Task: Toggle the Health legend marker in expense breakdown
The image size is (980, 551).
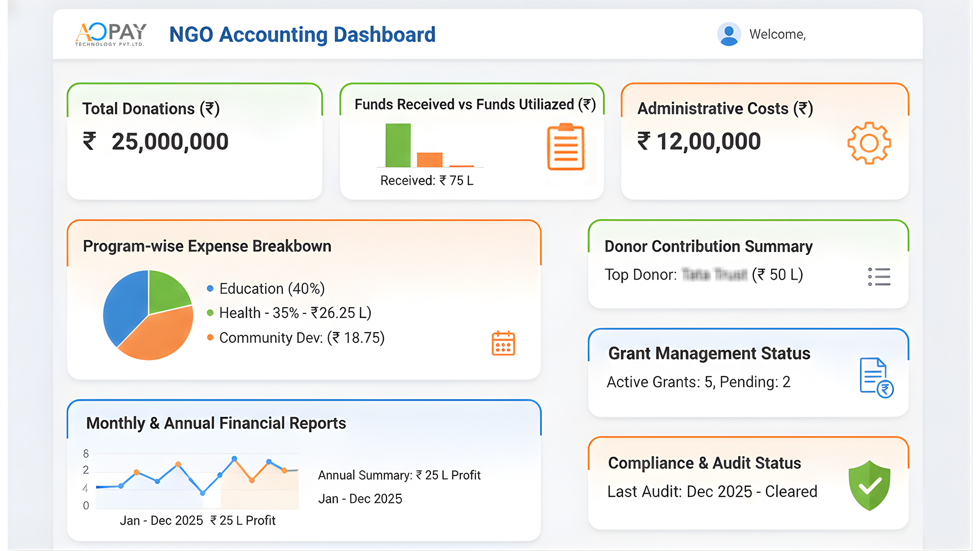Action: (210, 313)
